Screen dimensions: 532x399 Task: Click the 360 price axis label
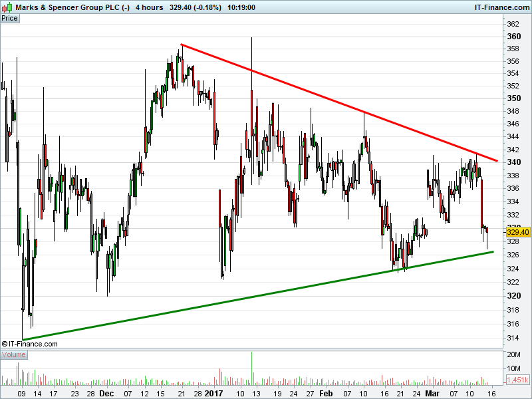pyautogui.click(x=513, y=37)
